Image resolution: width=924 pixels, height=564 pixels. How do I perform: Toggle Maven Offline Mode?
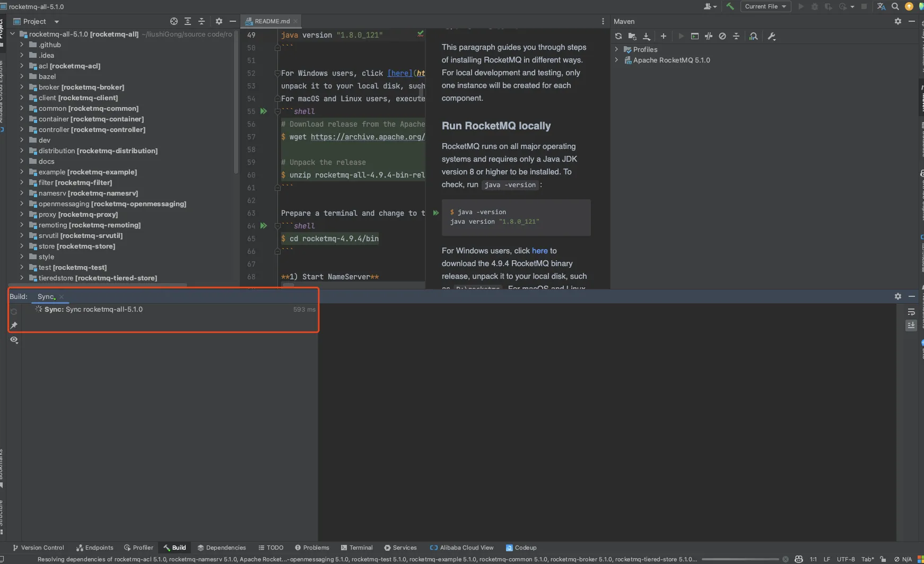click(709, 36)
